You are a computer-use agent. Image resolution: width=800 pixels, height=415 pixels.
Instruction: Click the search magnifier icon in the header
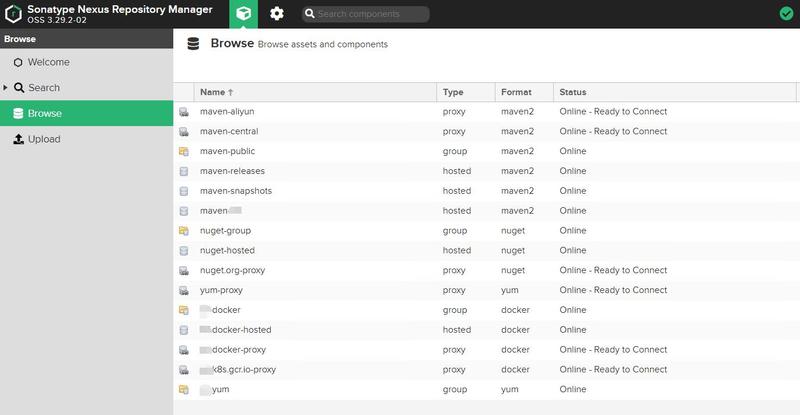coord(310,14)
